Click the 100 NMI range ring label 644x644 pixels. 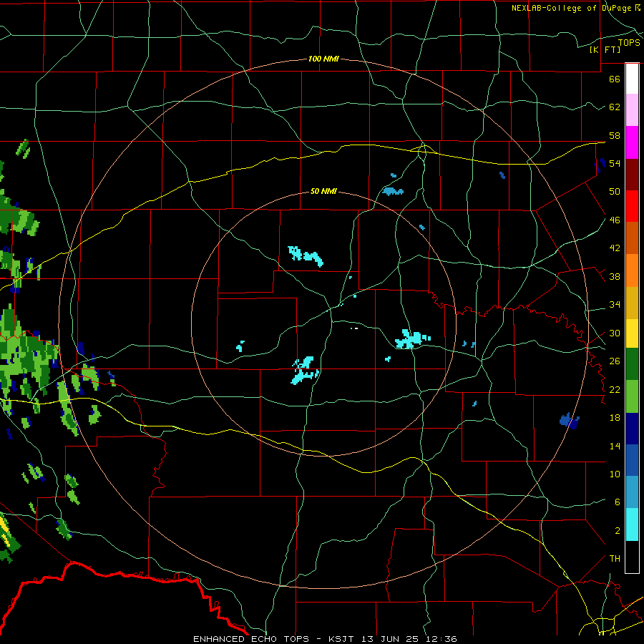click(323, 59)
